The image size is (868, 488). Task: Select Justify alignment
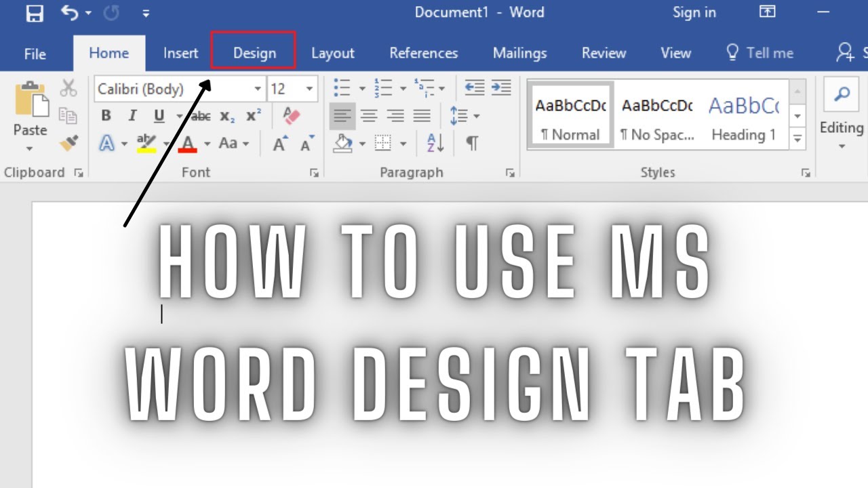(x=422, y=116)
